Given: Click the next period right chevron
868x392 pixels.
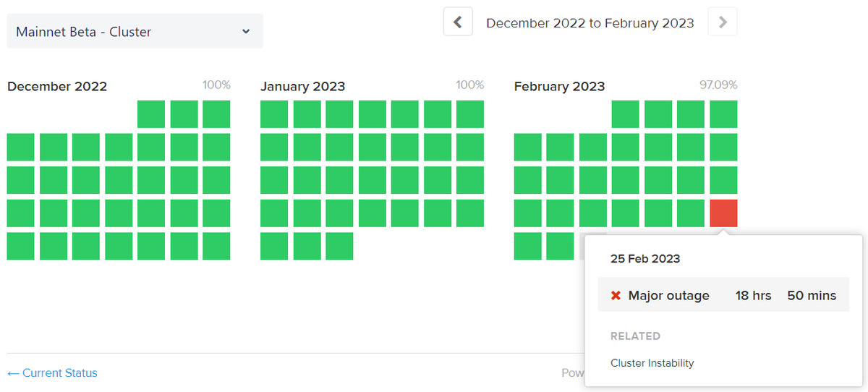Looking at the screenshot, I should tap(723, 22).
